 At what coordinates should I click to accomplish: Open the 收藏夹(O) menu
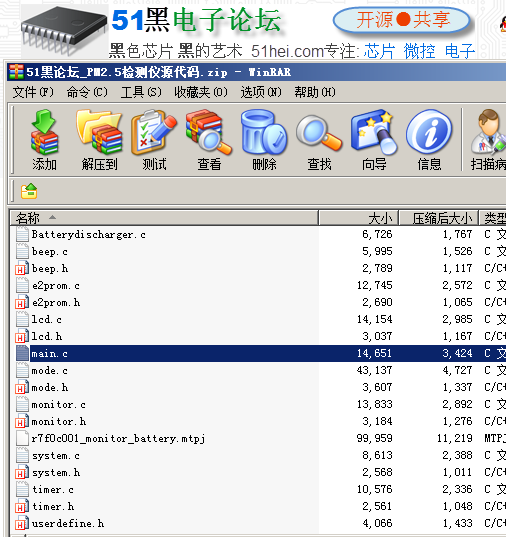click(x=201, y=92)
